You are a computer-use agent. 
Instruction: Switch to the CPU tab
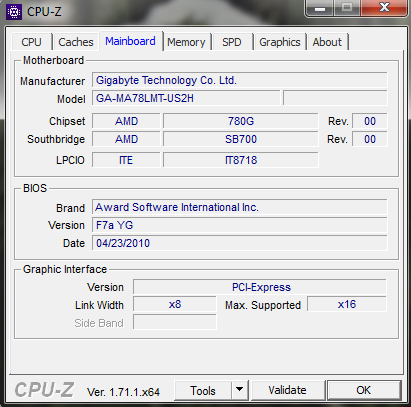[x=31, y=42]
